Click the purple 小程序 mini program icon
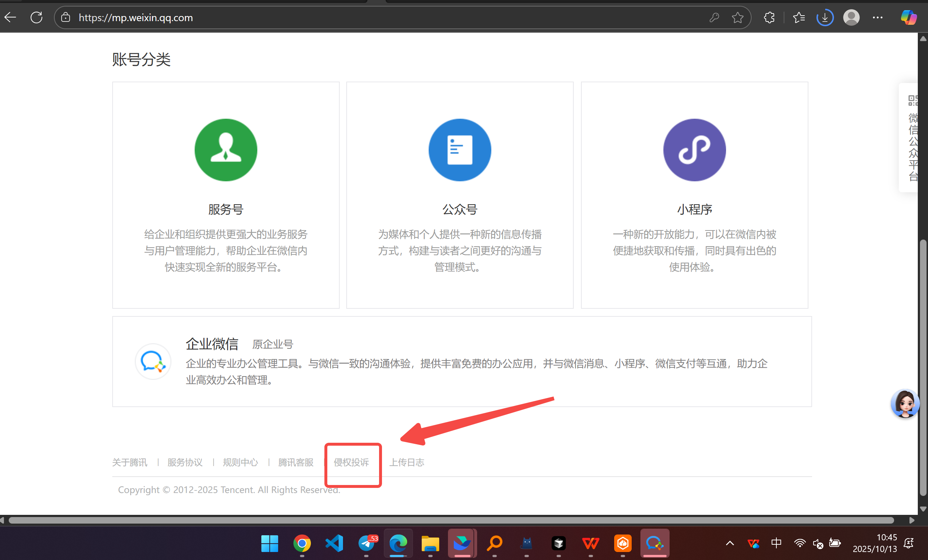 (694, 150)
